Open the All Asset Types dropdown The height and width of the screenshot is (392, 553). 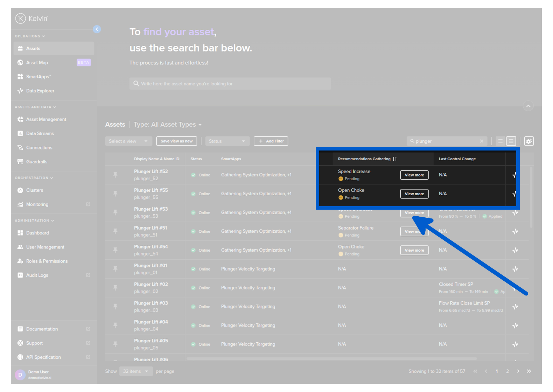point(167,125)
